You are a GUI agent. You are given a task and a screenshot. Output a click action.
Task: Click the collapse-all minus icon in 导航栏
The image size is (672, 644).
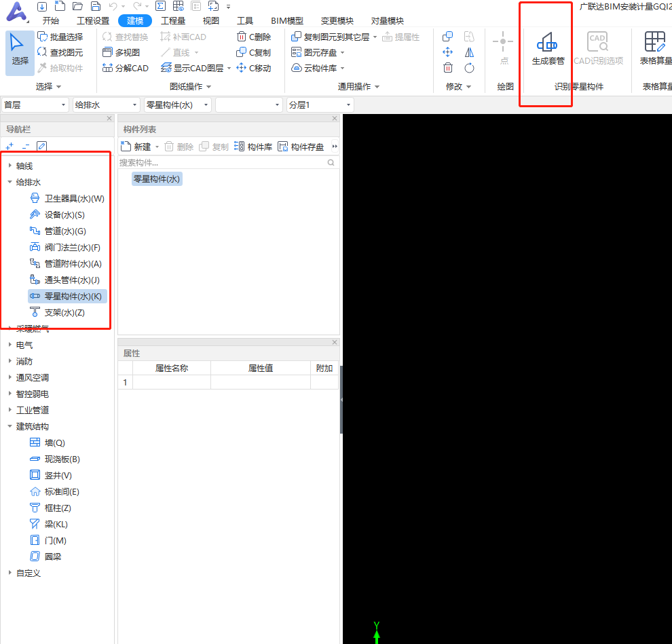pos(26,146)
